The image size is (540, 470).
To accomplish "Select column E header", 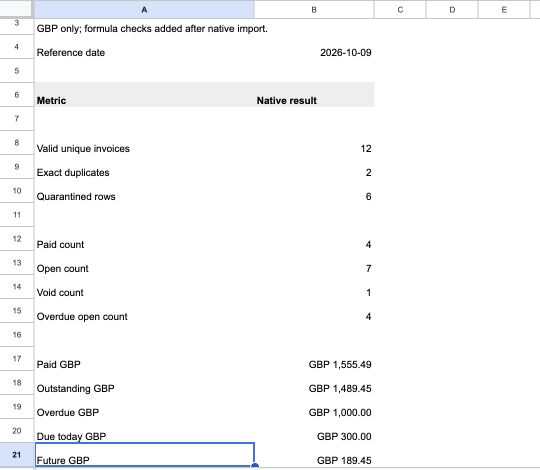I will point(504,10).
